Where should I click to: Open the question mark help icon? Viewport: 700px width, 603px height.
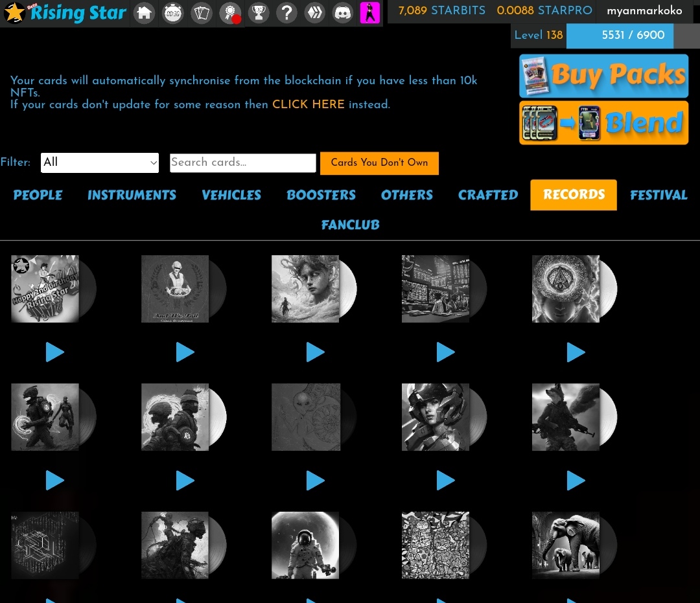point(286,13)
